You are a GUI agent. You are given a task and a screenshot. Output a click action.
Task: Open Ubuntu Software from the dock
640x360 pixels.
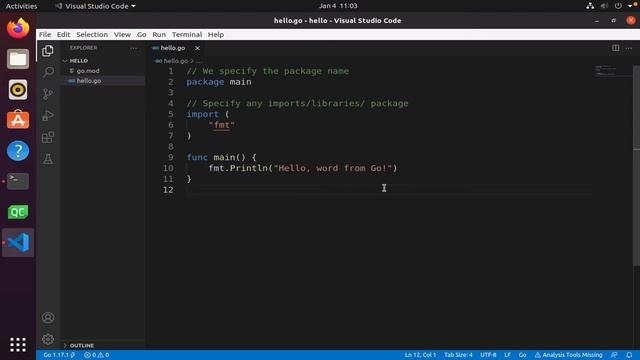[18, 120]
